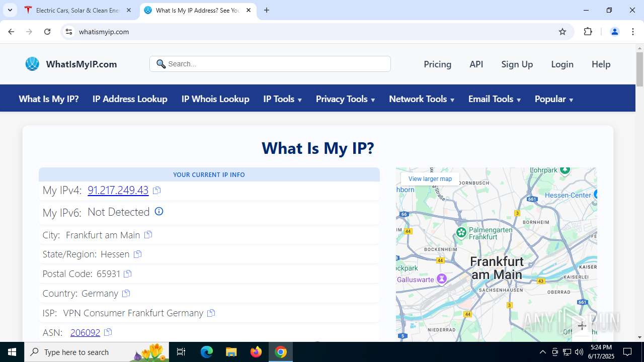Expand the Email Tools dropdown

[495, 99]
